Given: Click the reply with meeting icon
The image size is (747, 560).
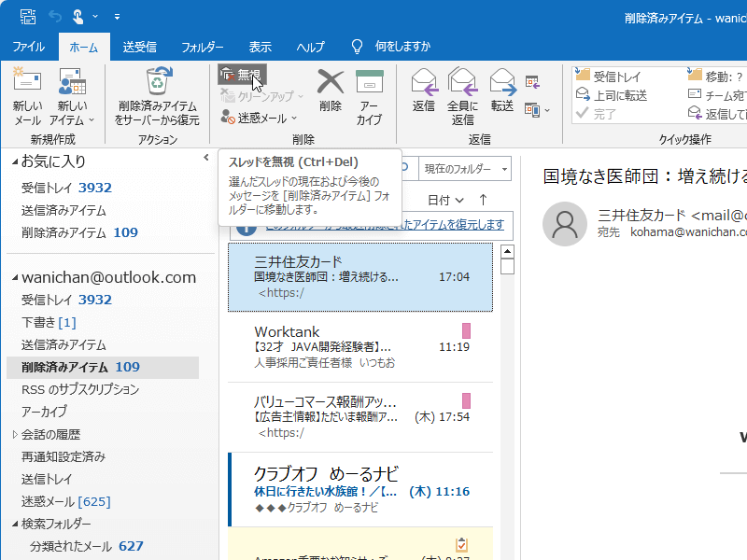Looking at the screenshot, I should pos(532,82).
